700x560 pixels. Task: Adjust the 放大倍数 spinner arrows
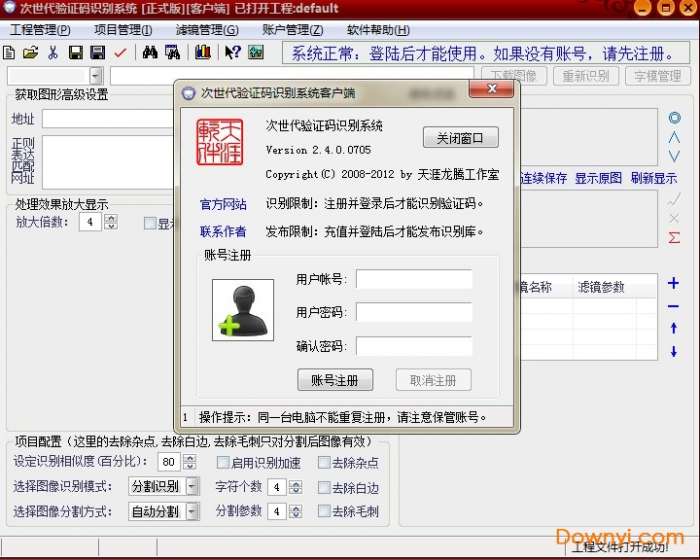(111, 222)
